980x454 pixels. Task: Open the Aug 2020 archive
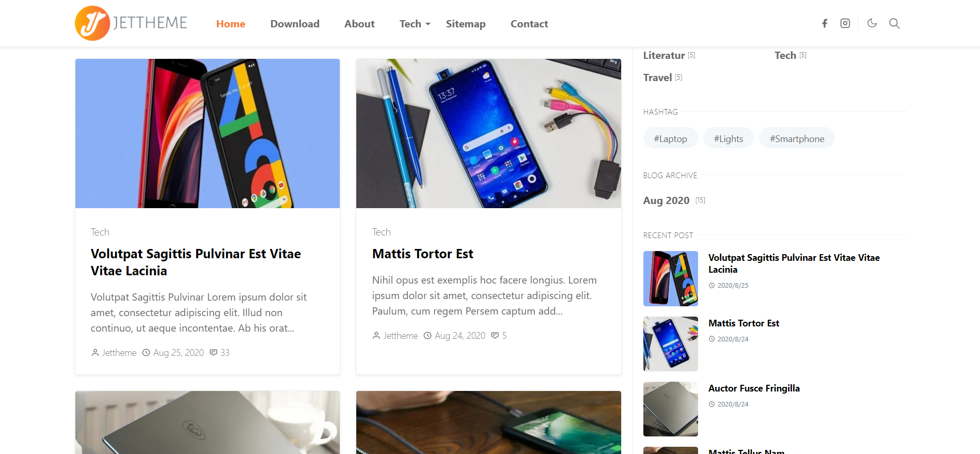(x=666, y=200)
